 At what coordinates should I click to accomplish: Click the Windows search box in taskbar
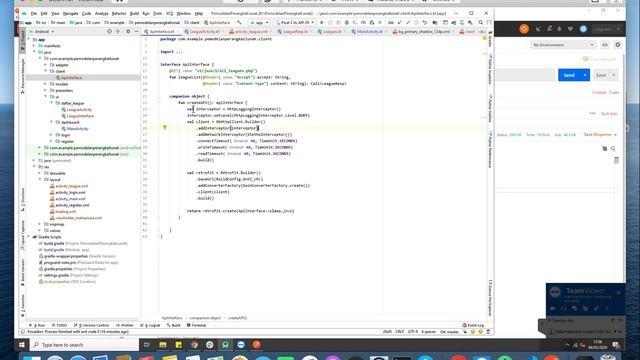point(85,345)
